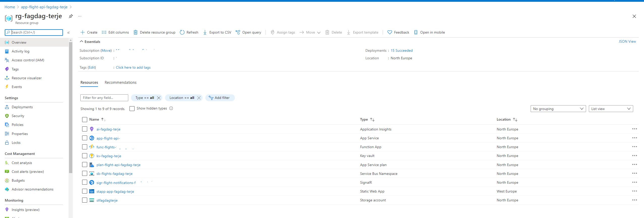Refresh the resource list
The height and width of the screenshot is (218, 644).
[189, 32]
